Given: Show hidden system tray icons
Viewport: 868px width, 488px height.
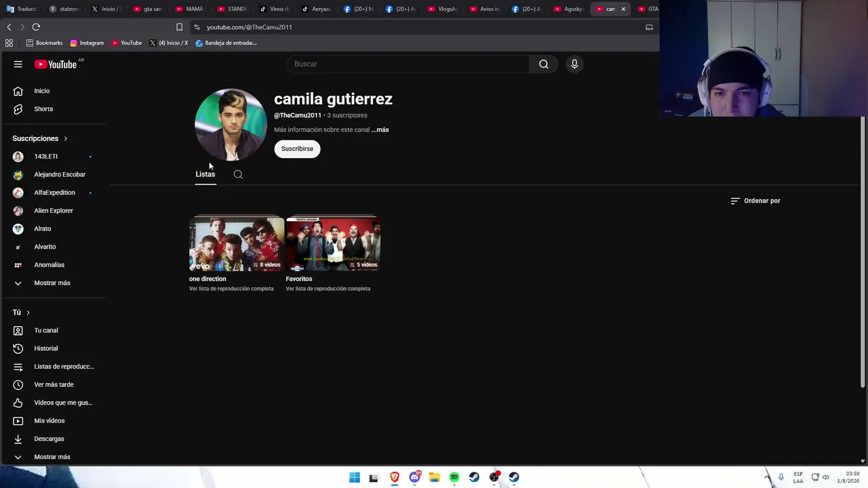Looking at the screenshot, I should coord(768,477).
